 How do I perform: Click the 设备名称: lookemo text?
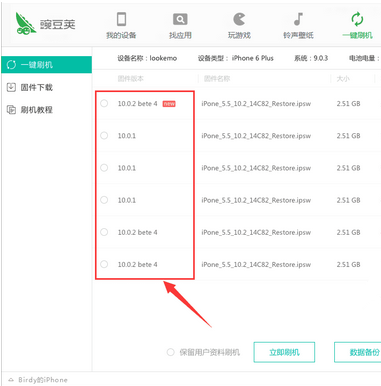coord(147,58)
